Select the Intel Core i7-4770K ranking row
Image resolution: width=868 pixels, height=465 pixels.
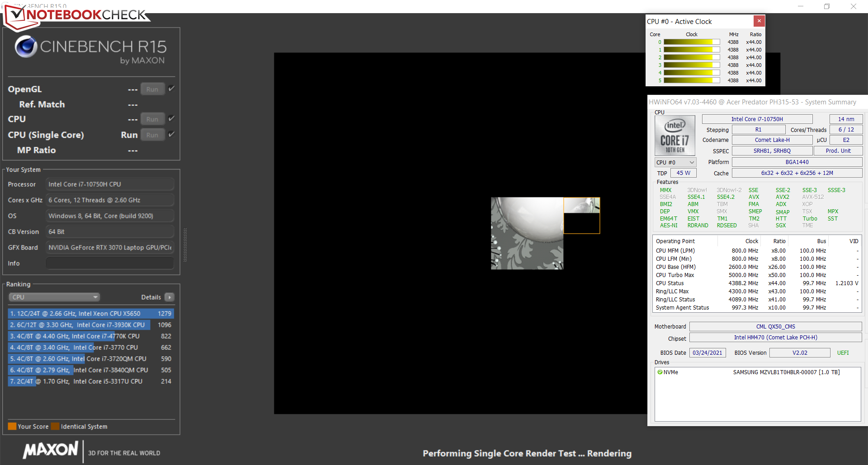tap(91, 336)
